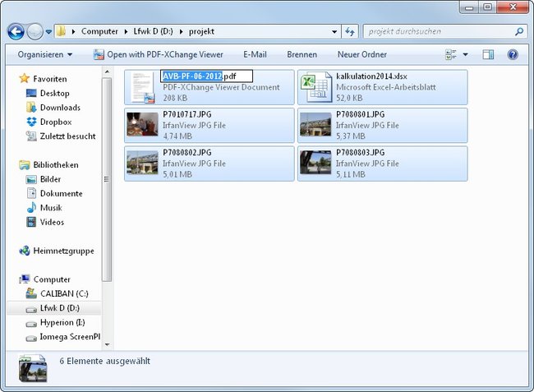Select the kalkulation2014.xlsx Excel icon

coord(315,87)
